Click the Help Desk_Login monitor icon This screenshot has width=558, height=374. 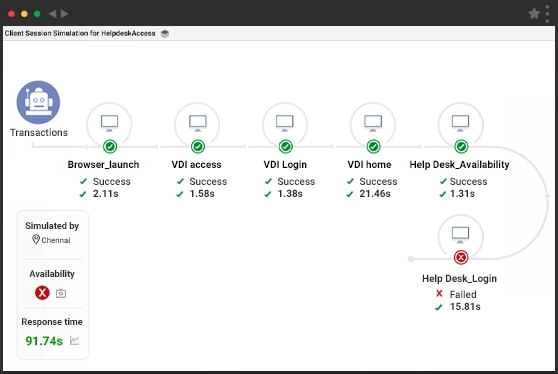point(460,235)
